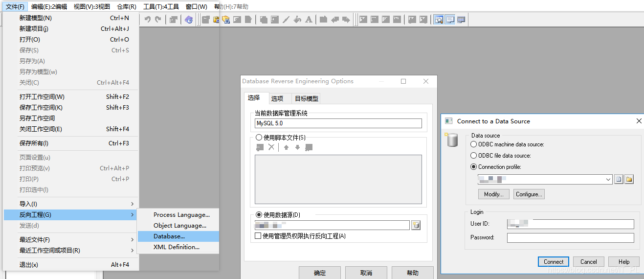The height and width of the screenshot is (279, 644).
Task: Click the clipboard Paste toolbar icon
Action: click(x=216, y=20)
